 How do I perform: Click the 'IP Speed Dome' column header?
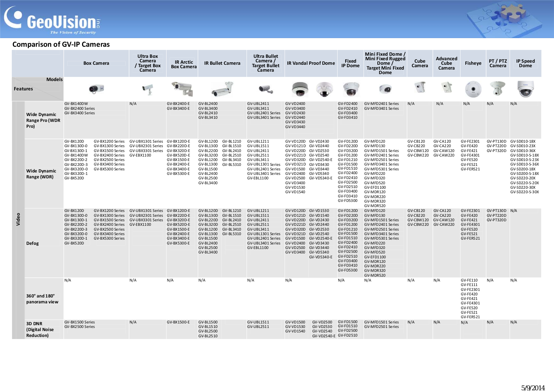tap(525, 63)
